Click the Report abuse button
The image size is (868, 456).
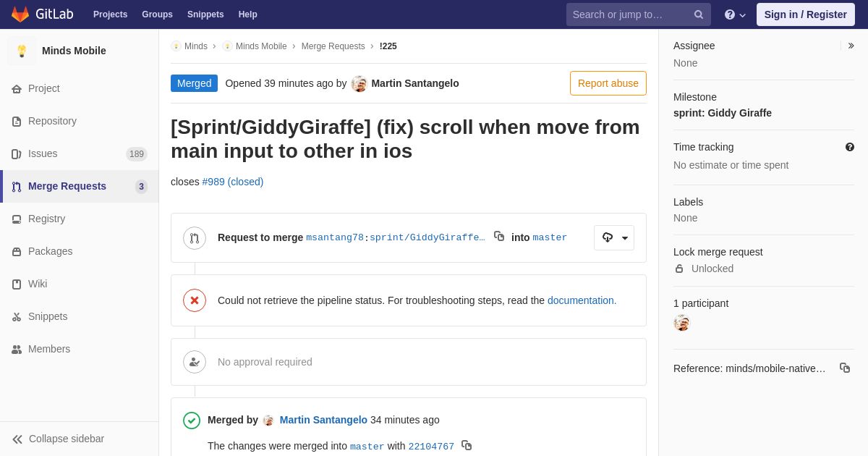pos(608,83)
